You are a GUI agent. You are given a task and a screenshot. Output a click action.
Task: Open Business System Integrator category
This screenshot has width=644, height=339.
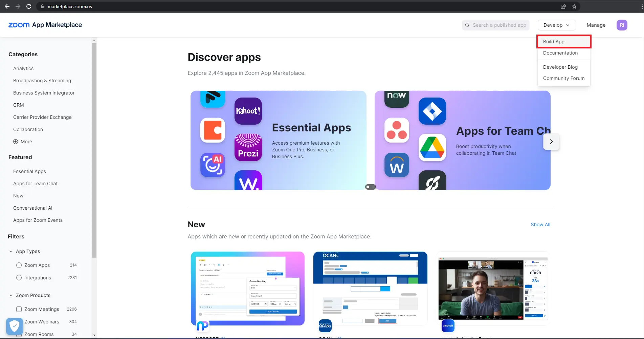pyautogui.click(x=44, y=93)
